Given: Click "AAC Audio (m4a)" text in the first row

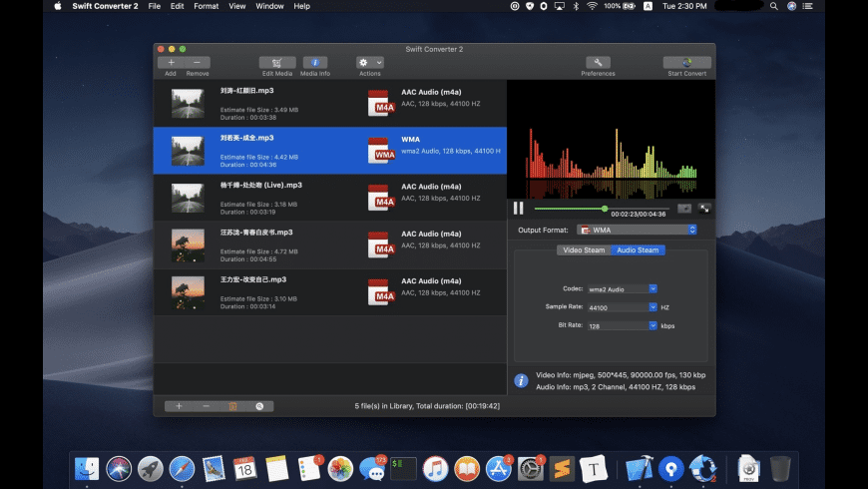Looking at the screenshot, I should (431, 92).
